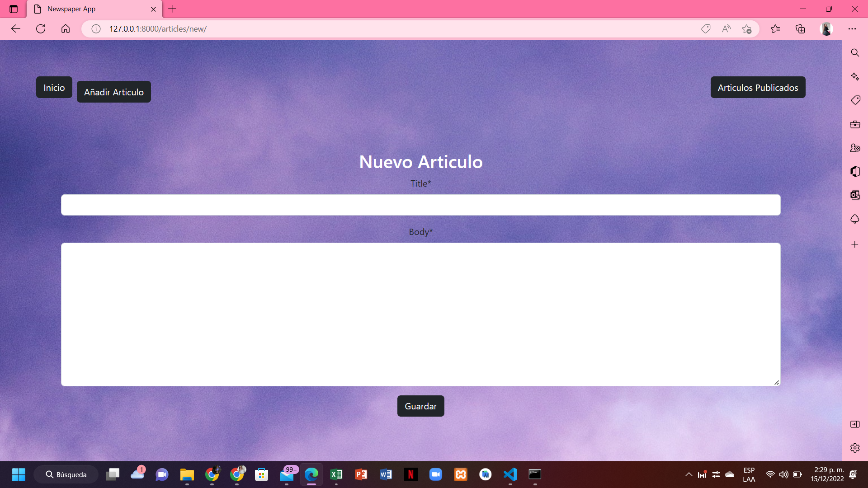Viewport: 868px width, 488px height.
Task: Go to Articulos Publicados
Action: [758, 88]
